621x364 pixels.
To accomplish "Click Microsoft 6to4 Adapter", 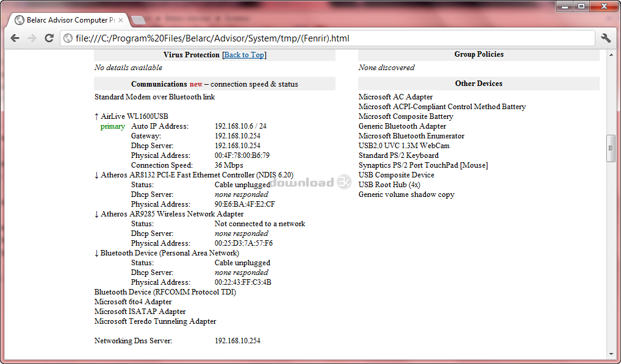I will coord(133,302).
